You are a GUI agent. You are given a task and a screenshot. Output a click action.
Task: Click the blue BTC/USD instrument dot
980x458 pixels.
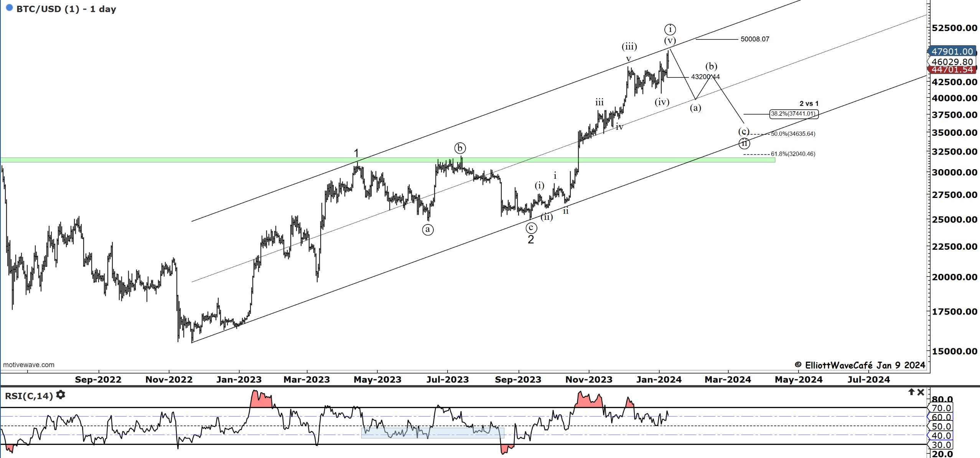pos(9,8)
